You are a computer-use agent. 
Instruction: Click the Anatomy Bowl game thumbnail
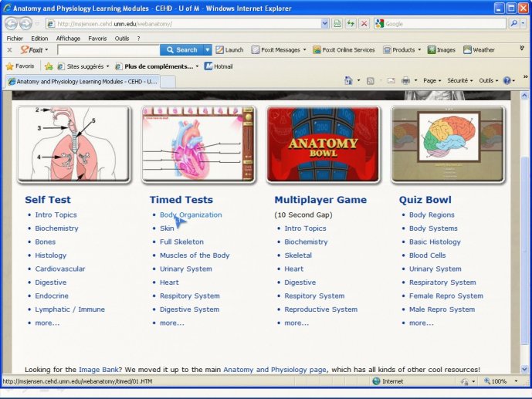coord(324,145)
